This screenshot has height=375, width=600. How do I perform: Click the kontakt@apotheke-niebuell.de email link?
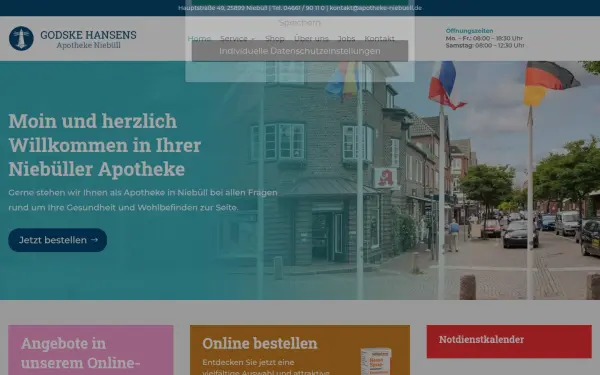(x=376, y=8)
